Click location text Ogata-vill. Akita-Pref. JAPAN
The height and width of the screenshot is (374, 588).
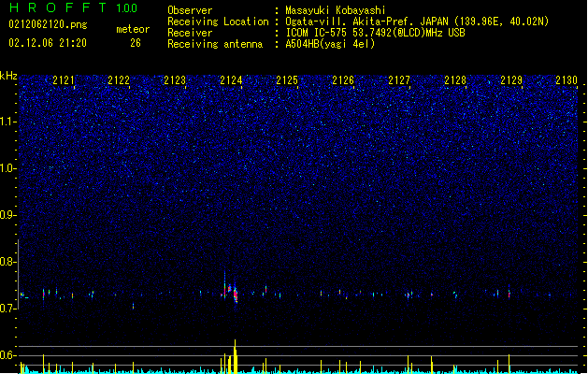(367, 22)
